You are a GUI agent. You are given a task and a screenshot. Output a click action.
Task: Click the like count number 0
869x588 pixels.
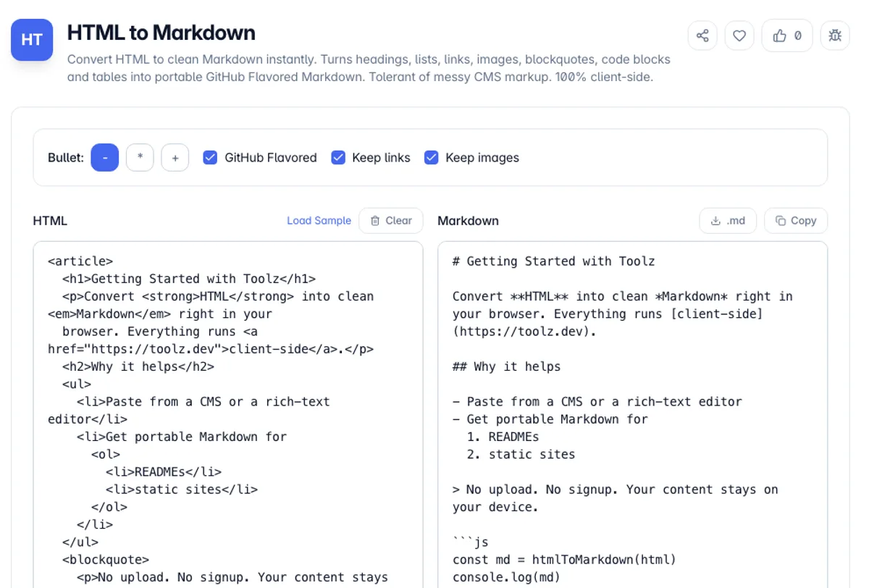(798, 35)
